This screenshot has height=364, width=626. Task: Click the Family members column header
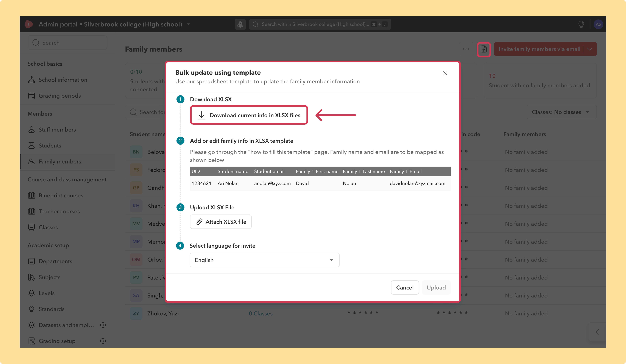525,134
